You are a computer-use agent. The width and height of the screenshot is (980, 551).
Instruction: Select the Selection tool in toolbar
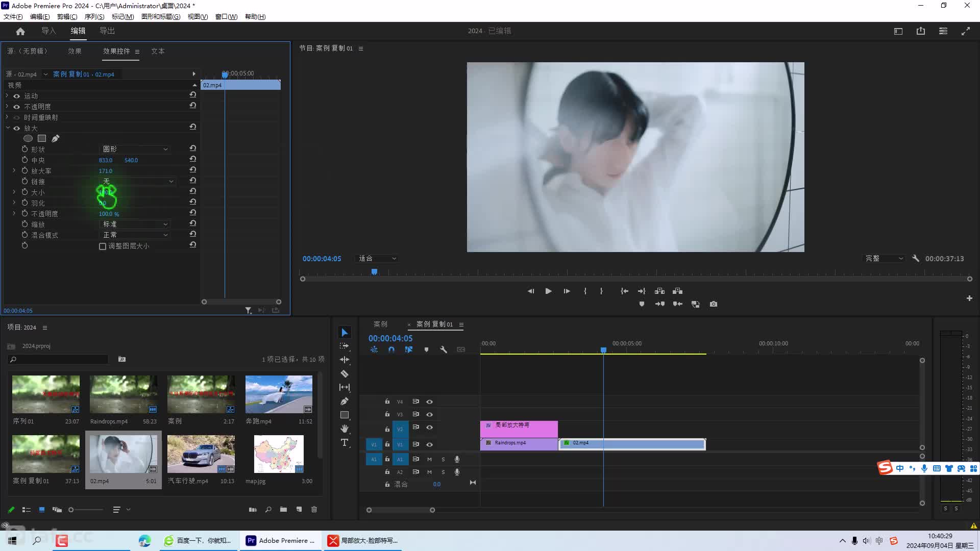pos(345,333)
